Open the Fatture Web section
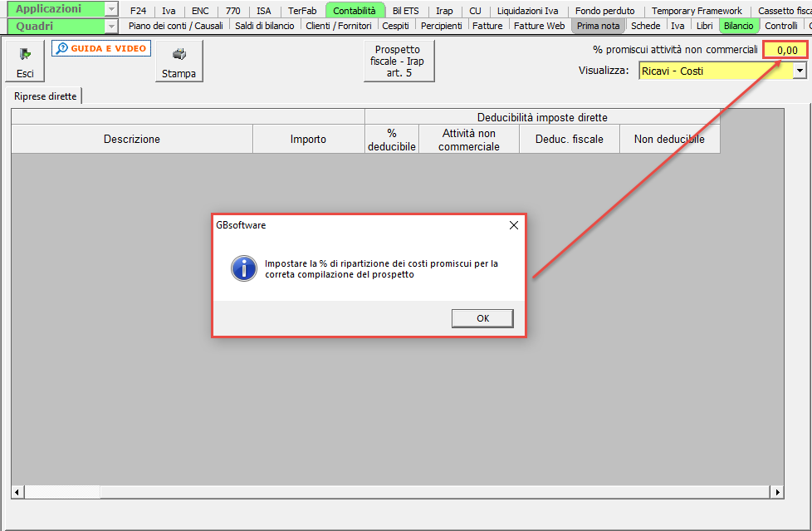This screenshot has height=531, width=812. [x=539, y=26]
